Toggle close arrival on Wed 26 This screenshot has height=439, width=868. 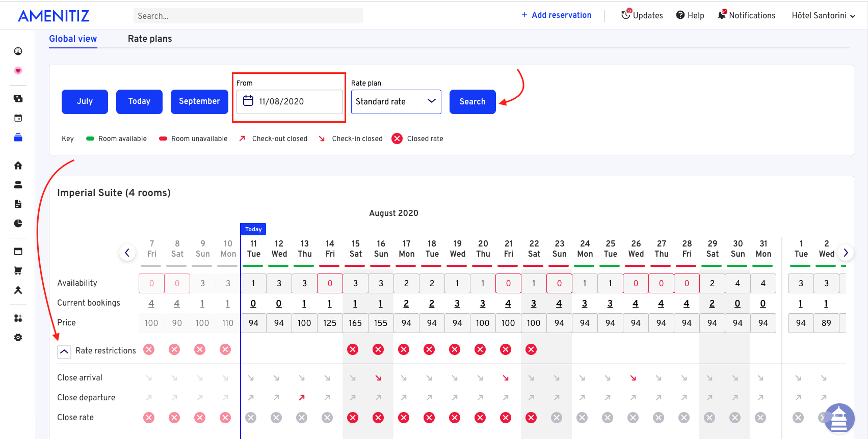coord(633,378)
